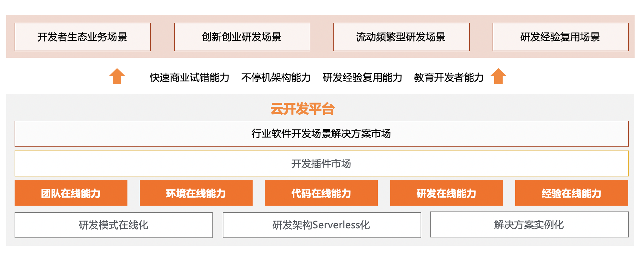Screen dimensions: 644x253
Task: Select the 教育开发者能力 text
Action: (x=449, y=78)
